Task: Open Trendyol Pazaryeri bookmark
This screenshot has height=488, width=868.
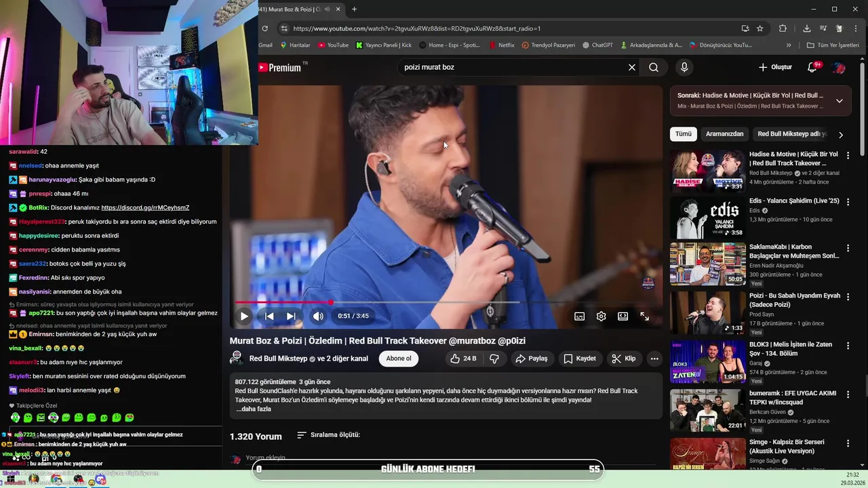Action: pyautogui.click(x=548, y=45)
